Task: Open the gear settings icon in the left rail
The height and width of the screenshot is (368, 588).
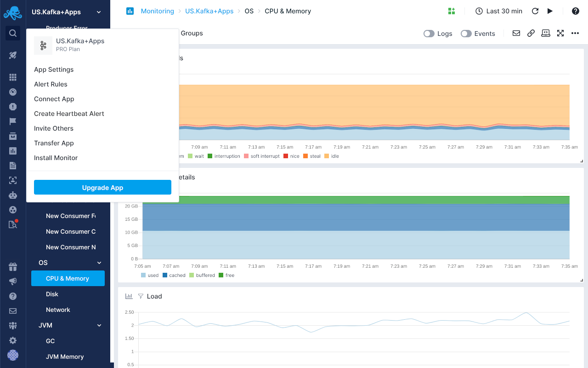Action: click(13, 340)
